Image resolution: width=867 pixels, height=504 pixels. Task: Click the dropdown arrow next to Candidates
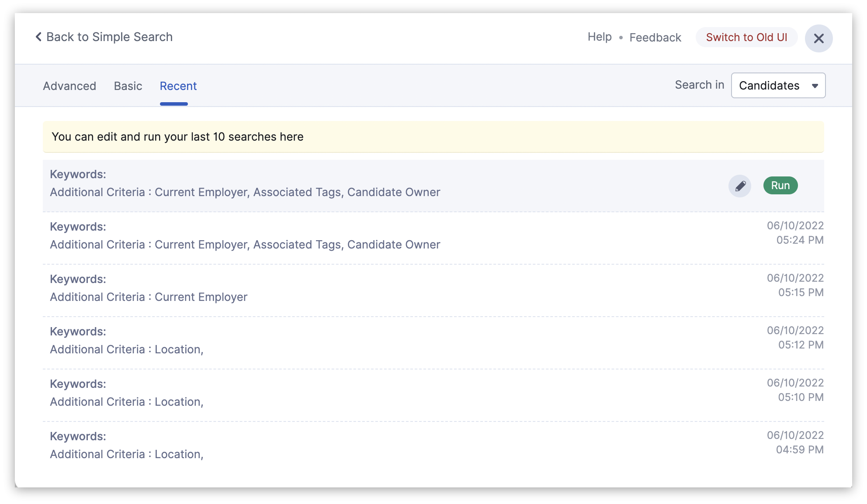[x=815, y=86]
